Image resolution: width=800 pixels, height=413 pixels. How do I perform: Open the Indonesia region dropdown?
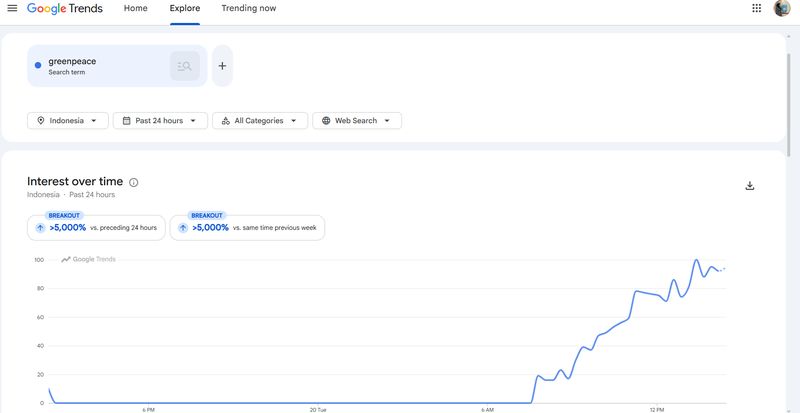coord(68,120)
